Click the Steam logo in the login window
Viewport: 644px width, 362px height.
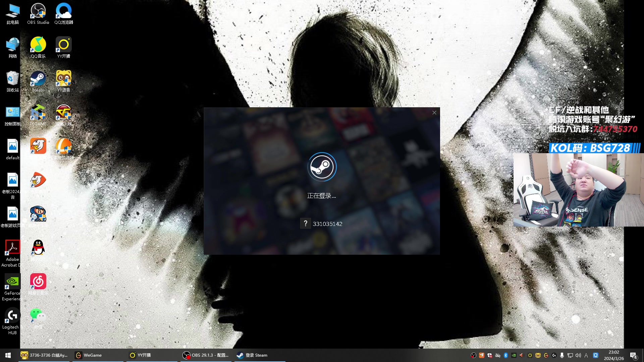tap(322, 167)
